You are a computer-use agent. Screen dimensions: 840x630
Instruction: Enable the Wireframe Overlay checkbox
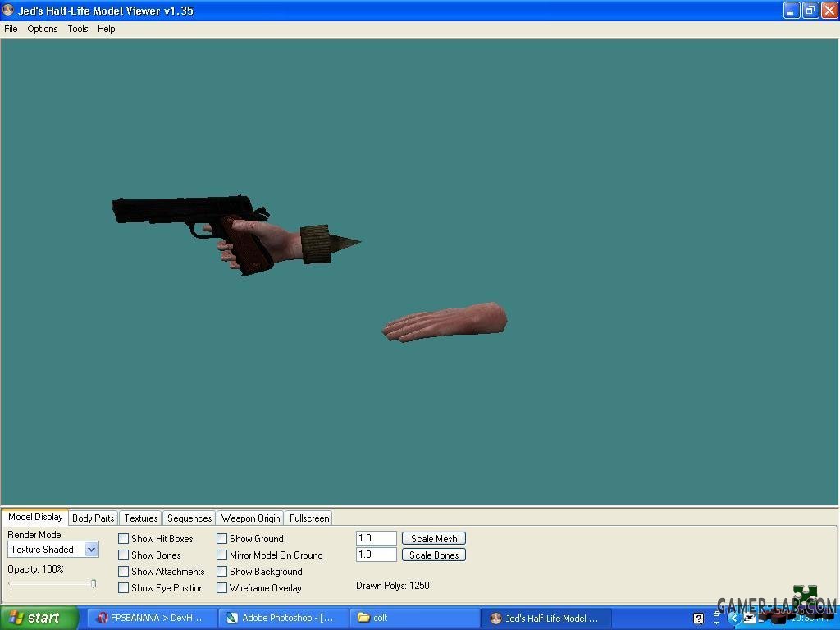click(222, 588)
